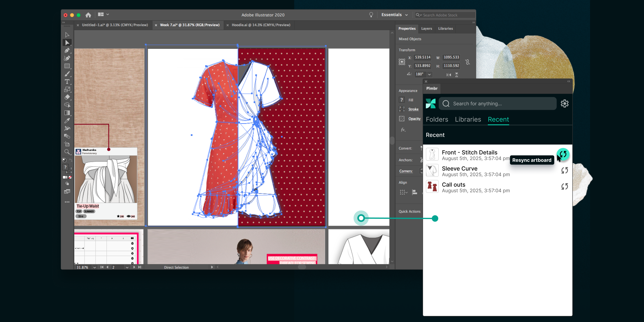This screenshot has width=644, height=322.
Task: Select the Eyedropper tool
Action: [67, 121]
